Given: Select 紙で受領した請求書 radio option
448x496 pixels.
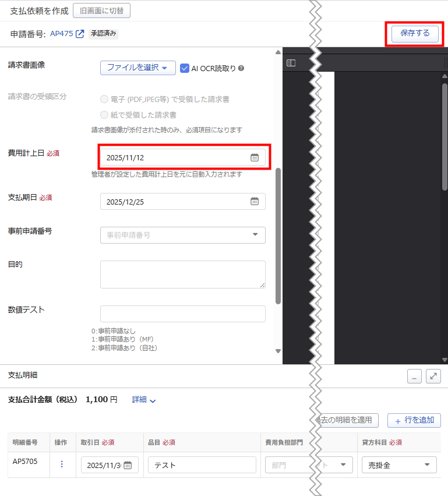Looking at the screenshot, I should [x=104, y=115].
